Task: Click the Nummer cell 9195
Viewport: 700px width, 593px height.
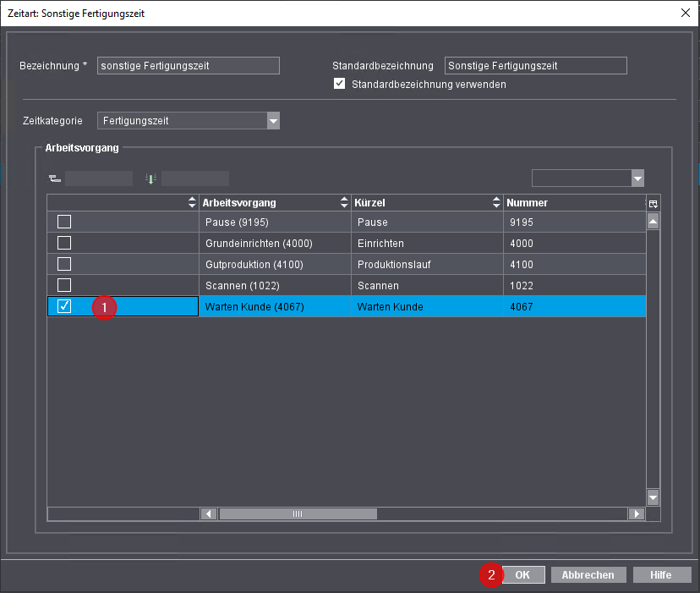Action: (575, 222)
